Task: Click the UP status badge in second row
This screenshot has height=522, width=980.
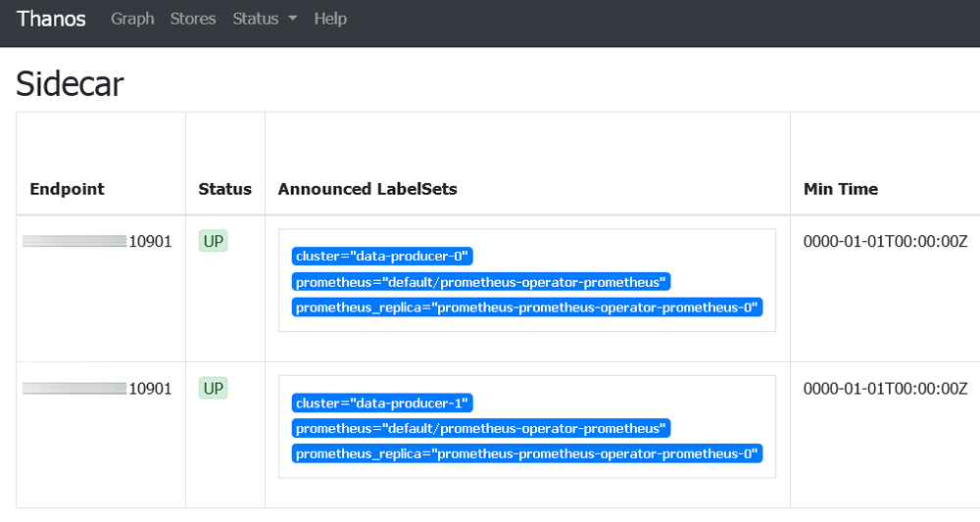Action: pos(213,389)
